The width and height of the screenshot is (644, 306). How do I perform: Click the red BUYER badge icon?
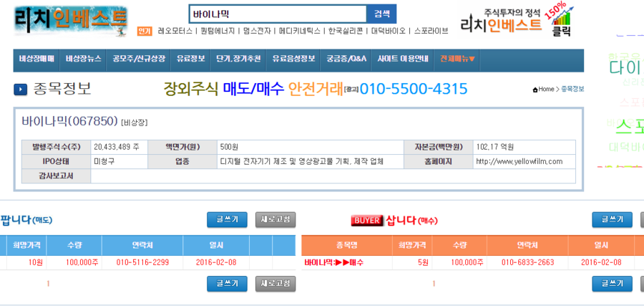[x=367, y=221]
